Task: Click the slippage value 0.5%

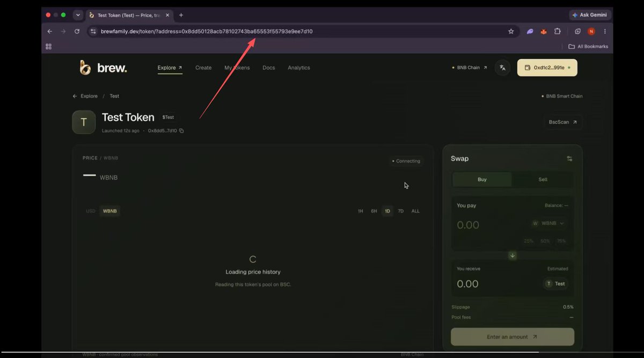Action: (568, 307)
